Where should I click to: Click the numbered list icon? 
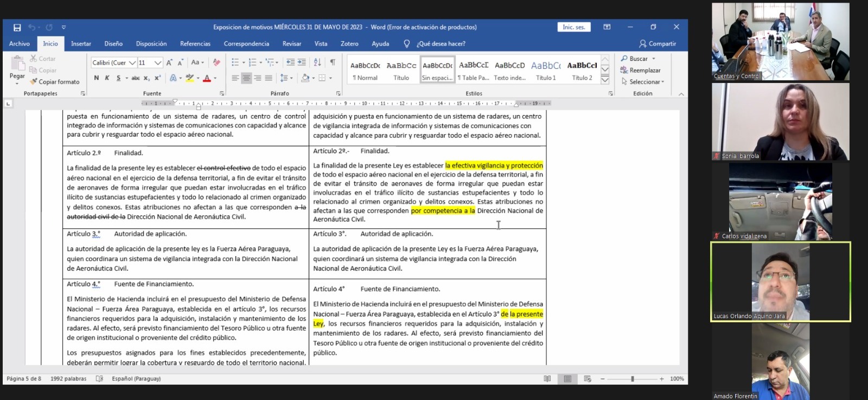pyautogui.click(x=252, y=62)
